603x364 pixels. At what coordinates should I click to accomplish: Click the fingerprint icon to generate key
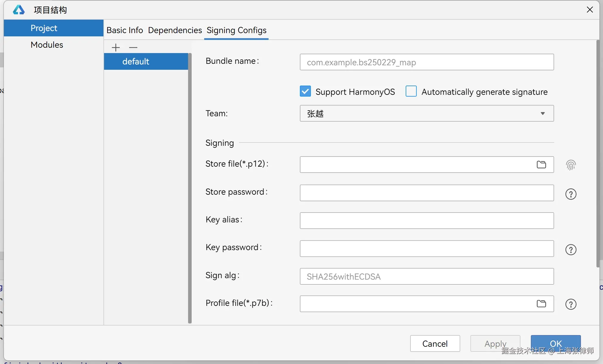click(571, 165)
